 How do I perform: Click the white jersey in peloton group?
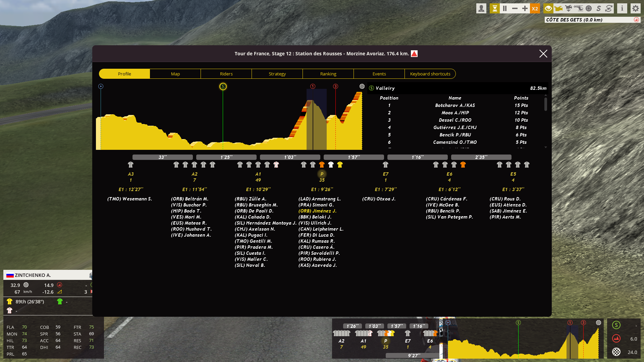[x=331, y=165]
